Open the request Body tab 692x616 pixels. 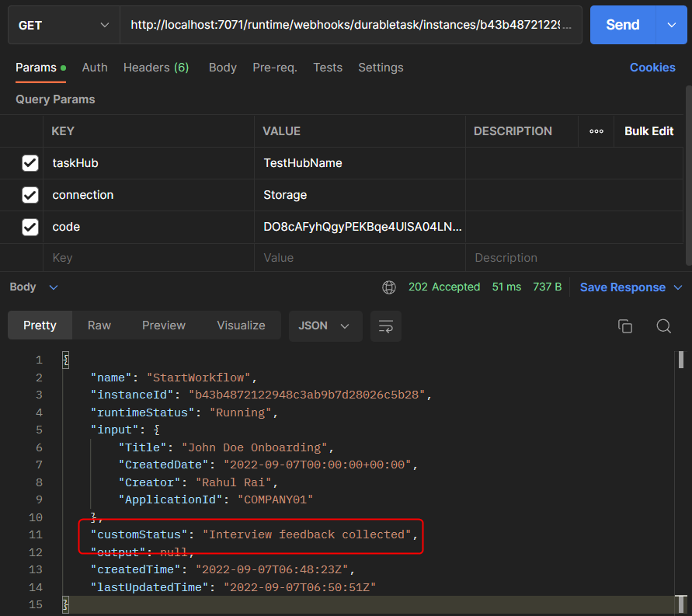point(222,68)
